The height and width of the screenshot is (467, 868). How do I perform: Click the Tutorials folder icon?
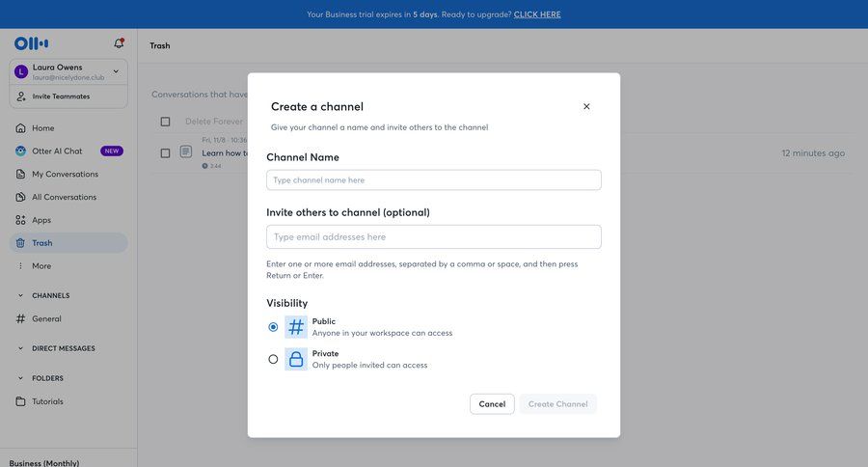20,401
